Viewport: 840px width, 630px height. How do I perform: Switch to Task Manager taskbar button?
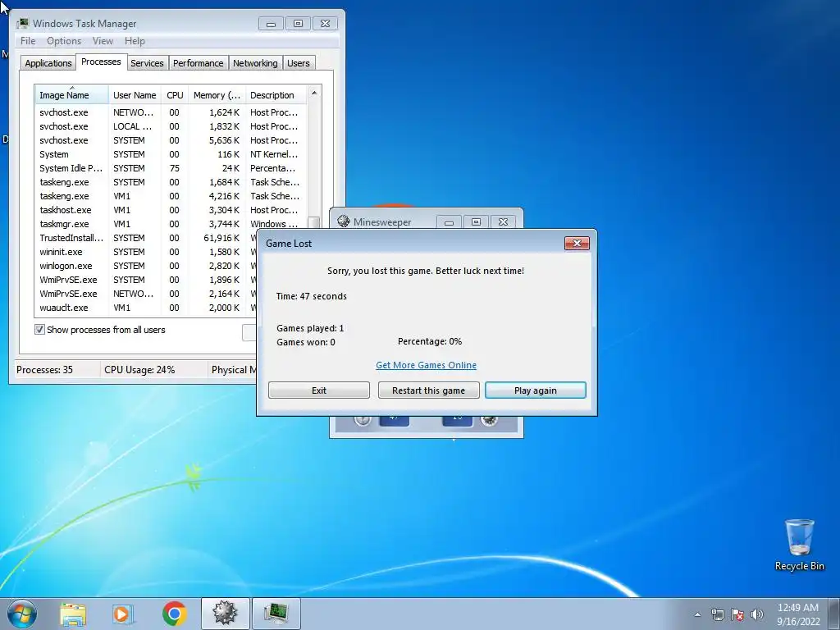click(x=276, y=614)
